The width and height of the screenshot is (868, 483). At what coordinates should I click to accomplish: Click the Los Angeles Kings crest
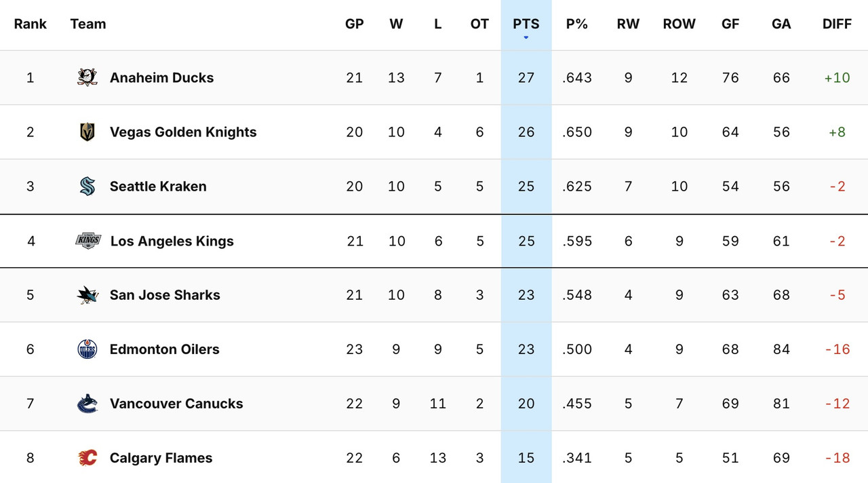tap(87, 240)
